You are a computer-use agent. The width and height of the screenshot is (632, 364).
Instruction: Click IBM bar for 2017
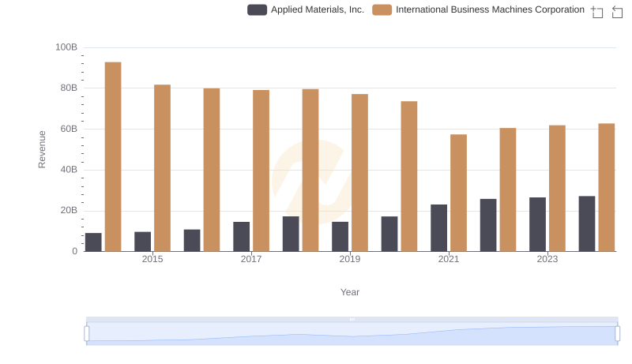tap(261, 171)
